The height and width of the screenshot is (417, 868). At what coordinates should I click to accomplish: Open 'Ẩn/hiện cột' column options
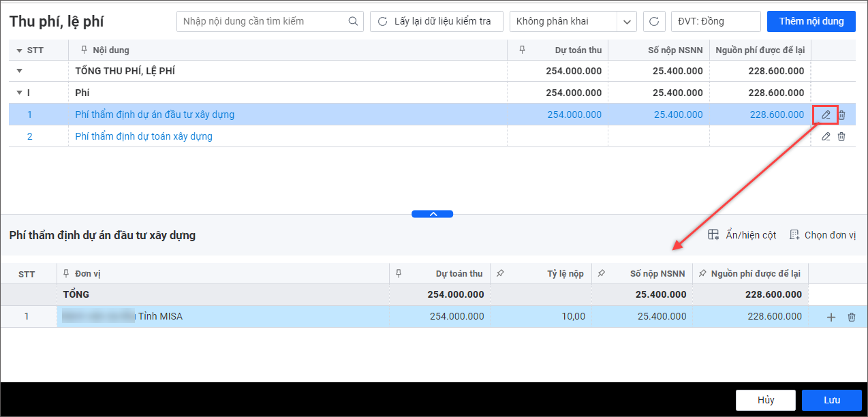742,235
